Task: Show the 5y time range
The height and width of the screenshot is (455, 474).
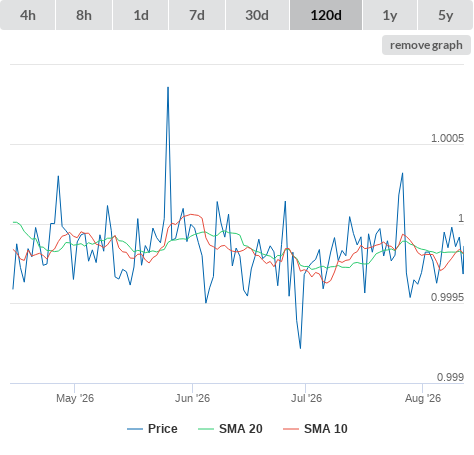Action: tap(446, 15)
